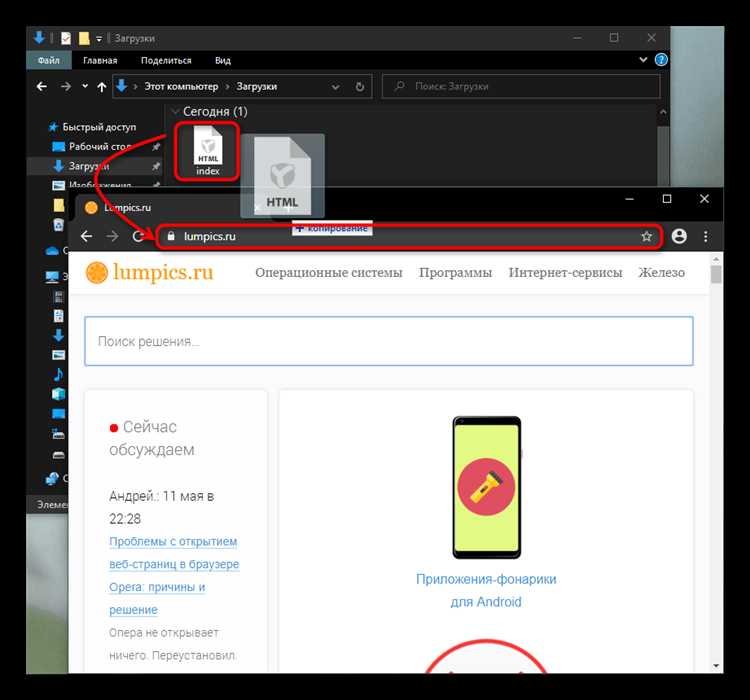The height and width of the screenshot is (700, 750).
Task: Click the bookmark star in Chrome's address bar
Action: click(646, 237)
